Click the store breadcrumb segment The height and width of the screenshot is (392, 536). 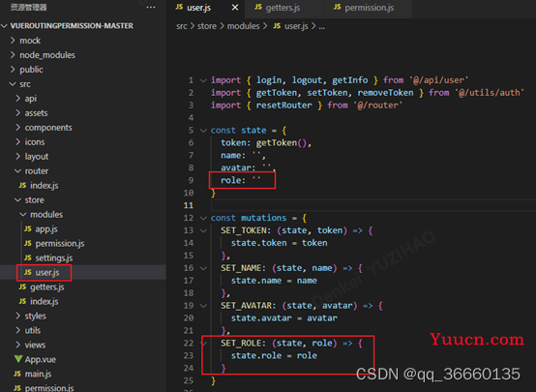(x=207, y=26)
